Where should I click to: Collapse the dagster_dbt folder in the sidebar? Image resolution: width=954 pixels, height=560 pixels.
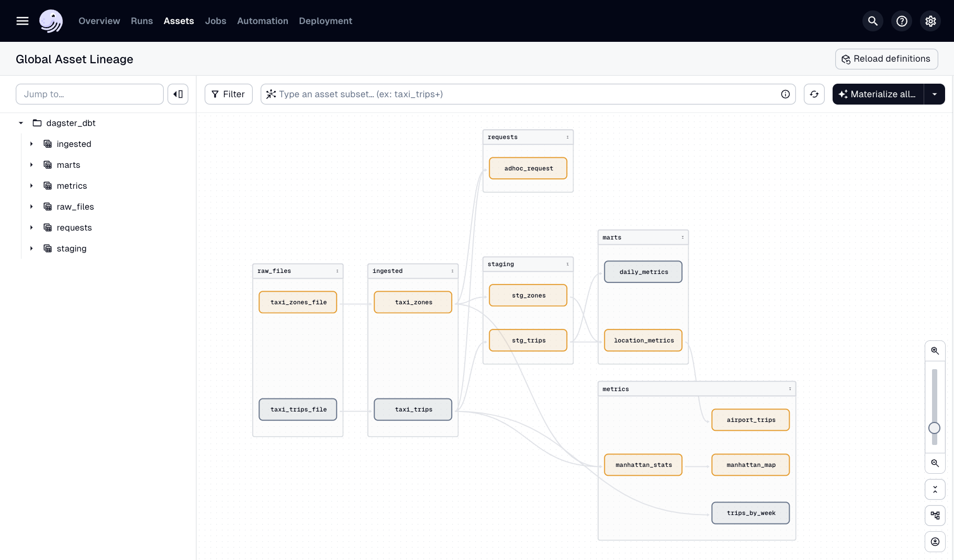click(20, 123)
